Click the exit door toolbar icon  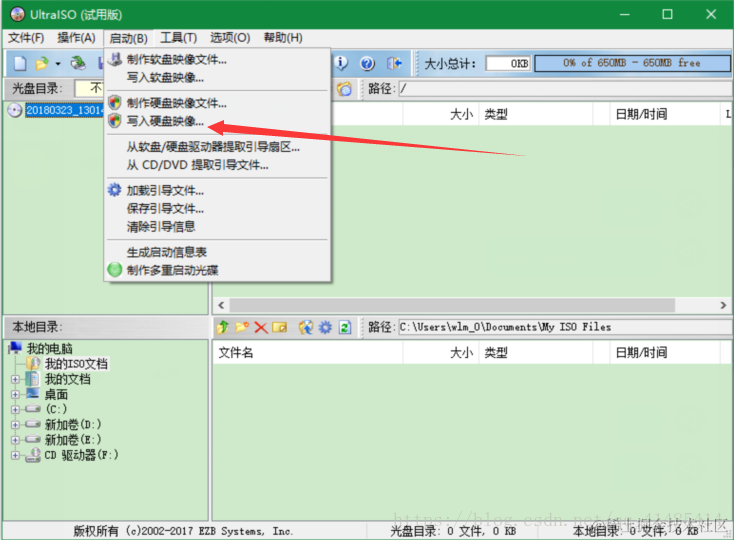(x=394, y=63)
